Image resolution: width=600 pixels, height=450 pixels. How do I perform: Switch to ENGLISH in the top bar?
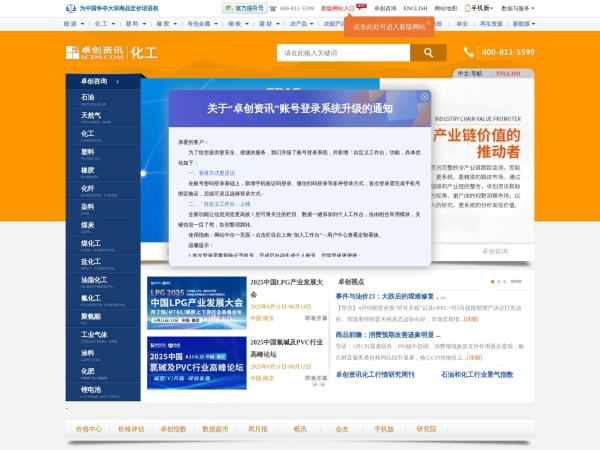415,8
